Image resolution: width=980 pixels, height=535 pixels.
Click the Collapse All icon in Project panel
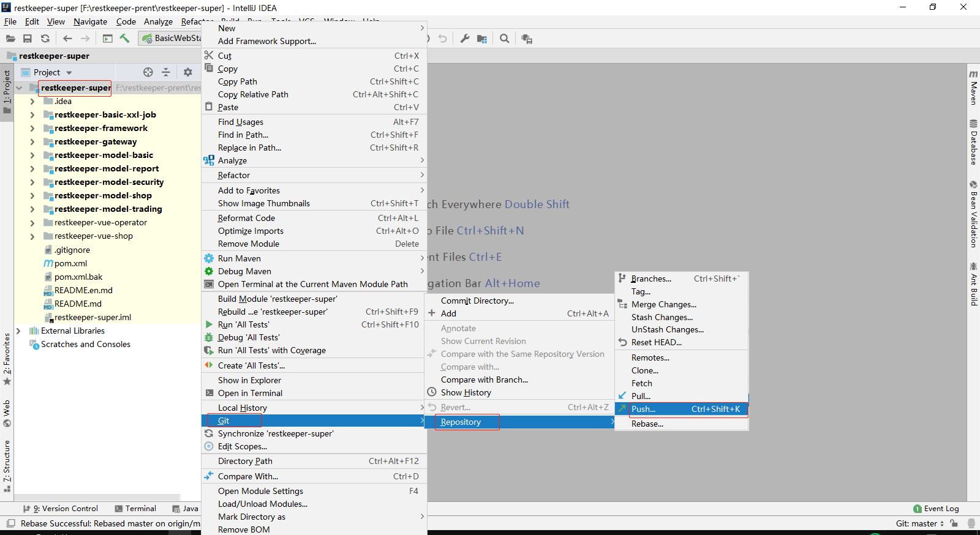tap(165, 72)
